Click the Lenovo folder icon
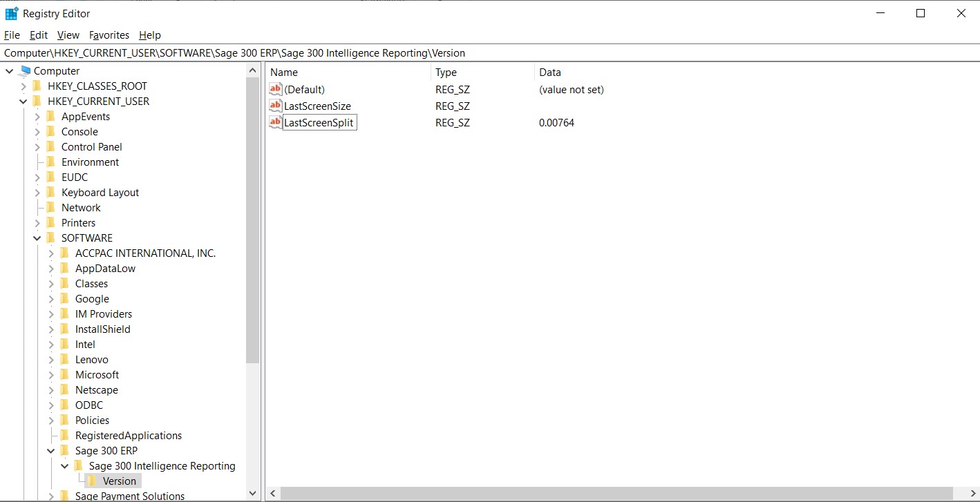 (x=65, y=359)
